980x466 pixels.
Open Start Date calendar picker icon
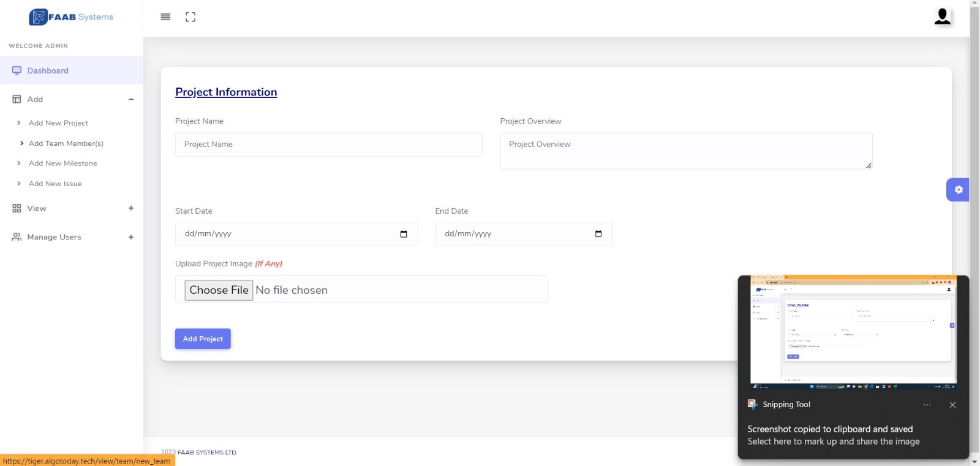click(x=404, y=234)
